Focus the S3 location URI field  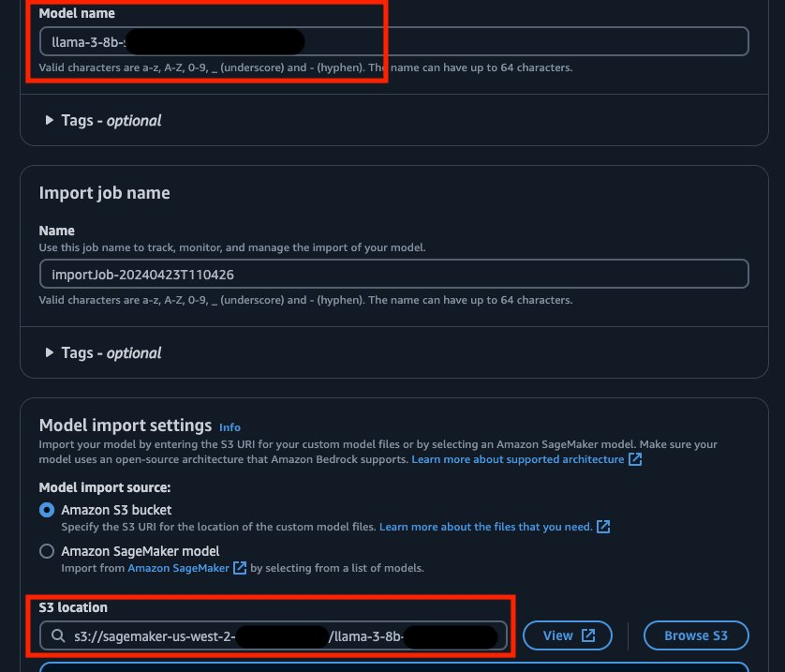pyautogui.click(x=274, y=635)
